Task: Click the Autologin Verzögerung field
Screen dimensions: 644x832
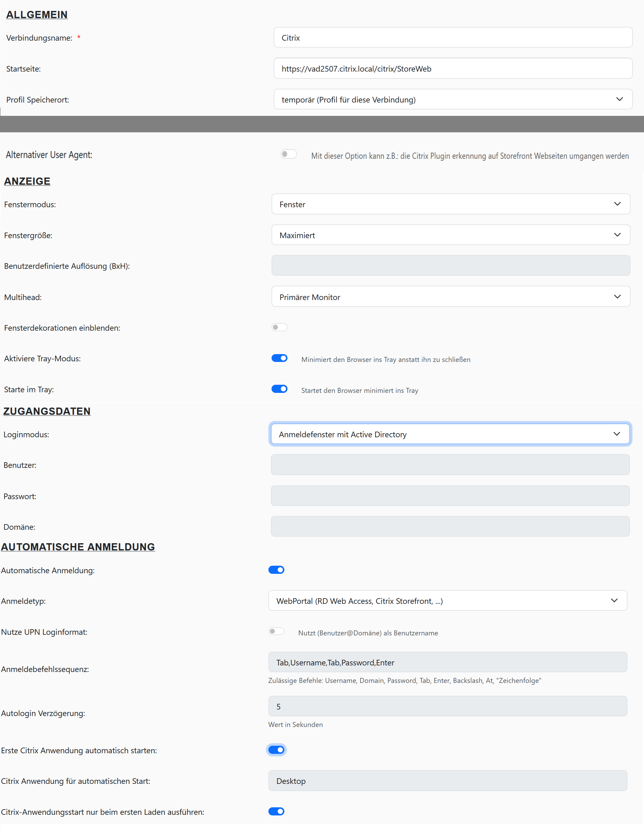Action: coord(447,707)
